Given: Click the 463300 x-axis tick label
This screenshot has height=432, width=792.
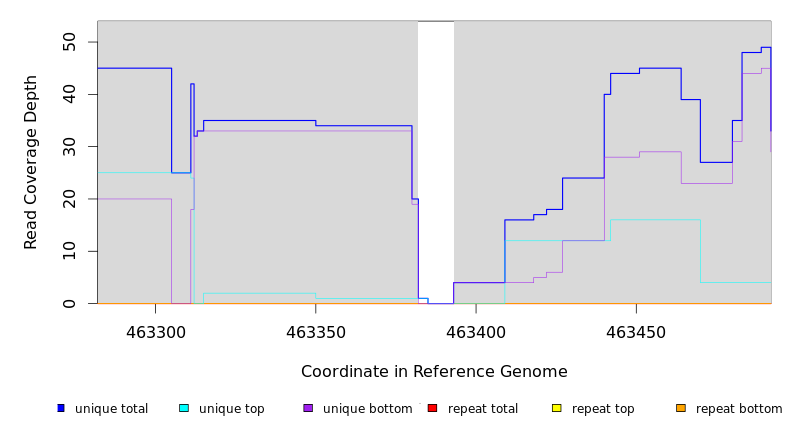Looking at the screenshot, I should click(x=155, y=331).
